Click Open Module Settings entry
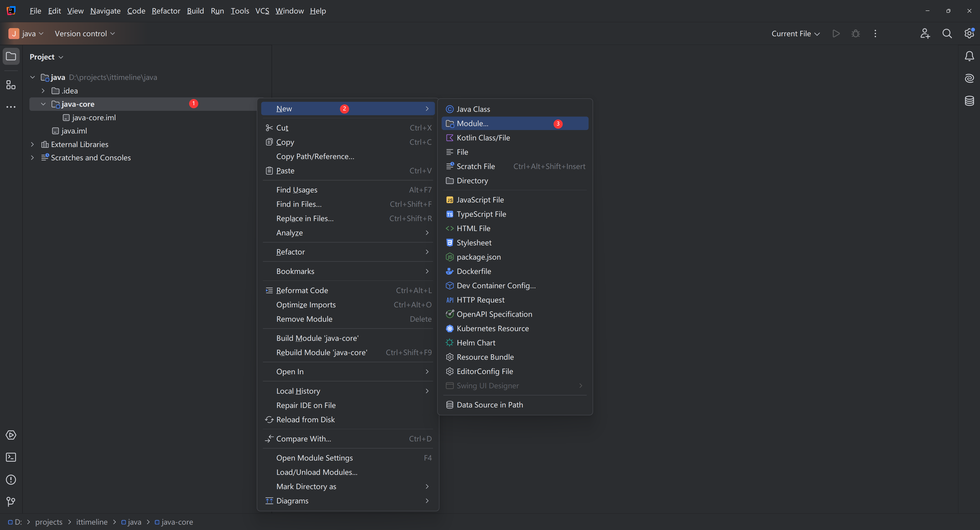This screenshot has width=980, height=530. pyautogui.click(x=314, y=458)
